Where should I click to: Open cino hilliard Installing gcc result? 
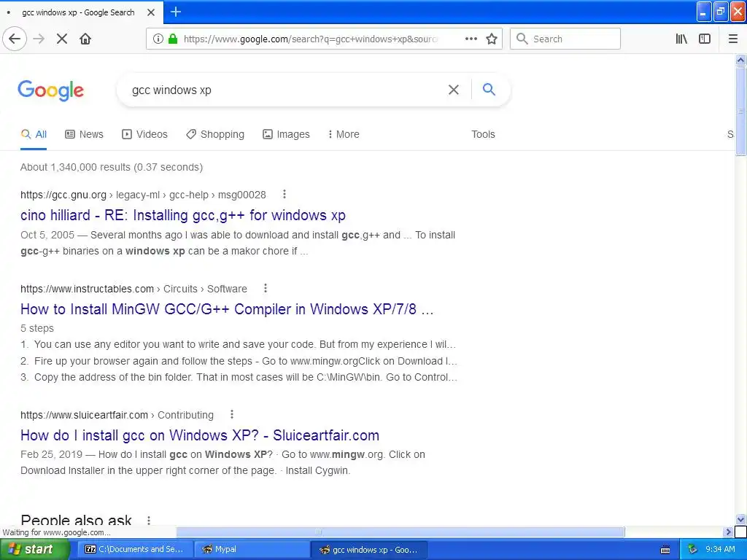click(183, 215)
